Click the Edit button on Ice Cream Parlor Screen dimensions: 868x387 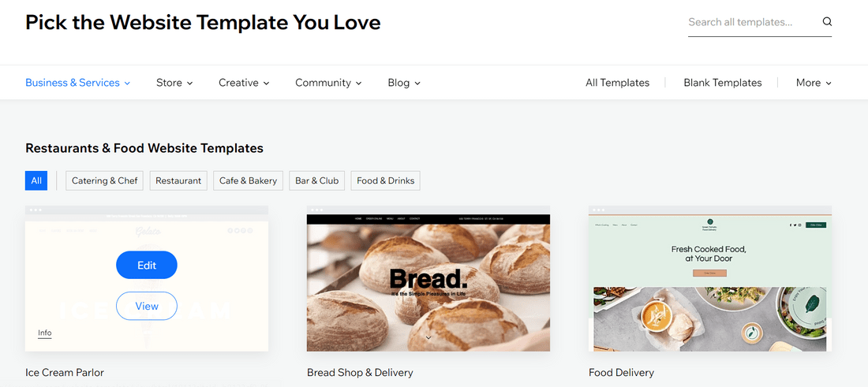(147, 266)
